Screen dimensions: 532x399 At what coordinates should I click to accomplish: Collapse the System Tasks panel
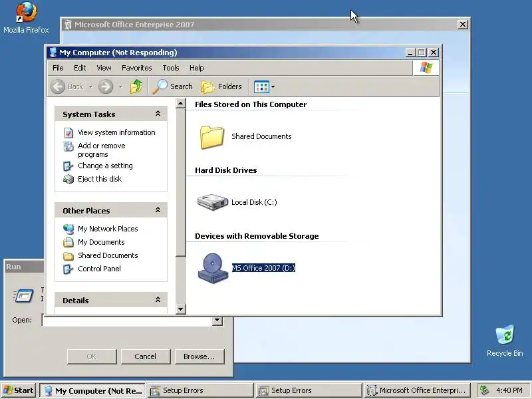[158, 114]
